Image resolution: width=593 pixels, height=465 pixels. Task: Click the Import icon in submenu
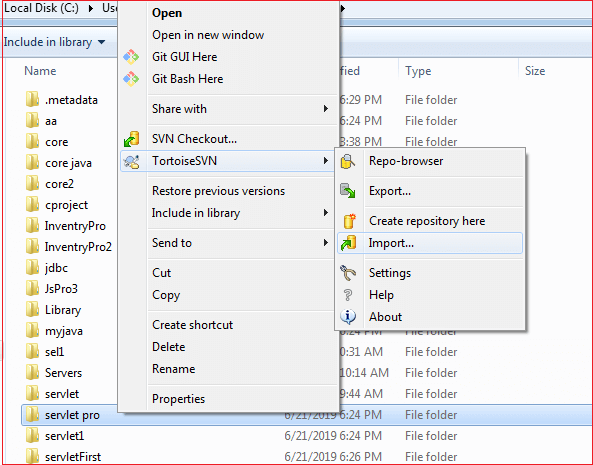348,243
